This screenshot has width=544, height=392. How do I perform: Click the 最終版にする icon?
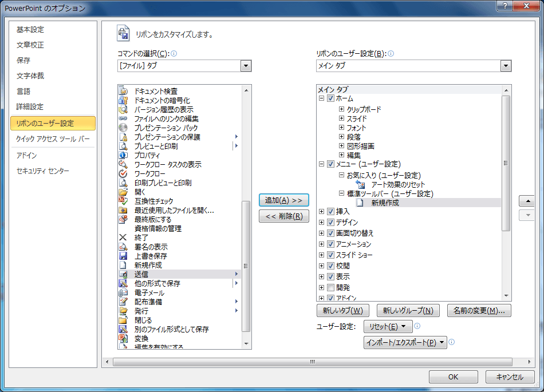(x=123, y=219)
